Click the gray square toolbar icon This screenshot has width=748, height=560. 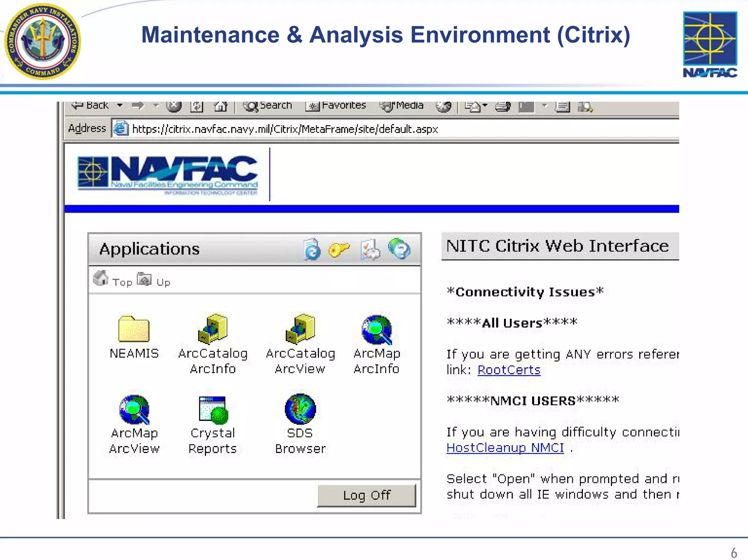click(526, 107)
